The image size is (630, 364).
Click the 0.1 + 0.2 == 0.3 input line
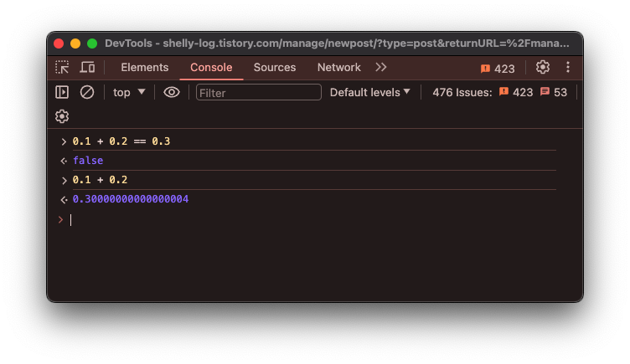click(121, 141)
